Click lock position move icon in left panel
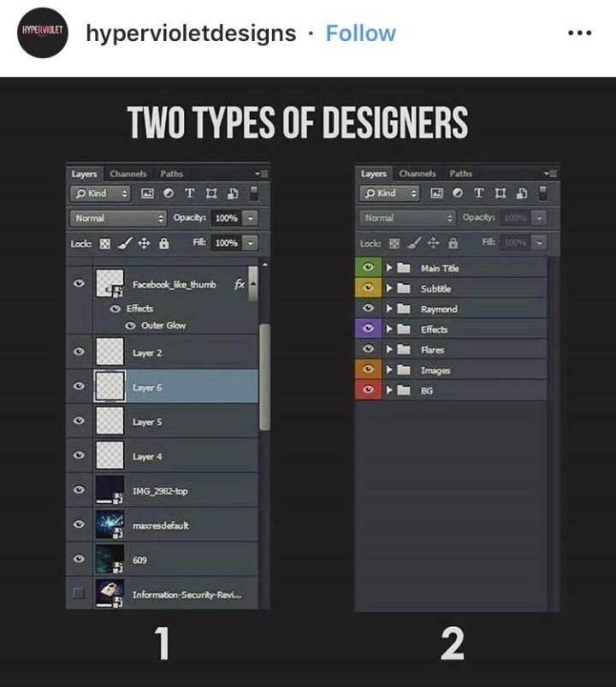 tap(144, 243)
